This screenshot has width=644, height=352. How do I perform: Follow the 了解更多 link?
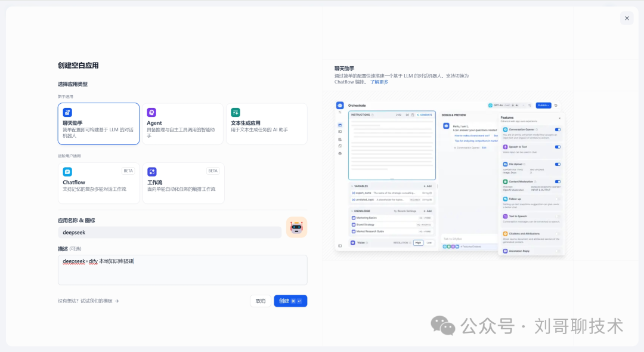[379, 82]
